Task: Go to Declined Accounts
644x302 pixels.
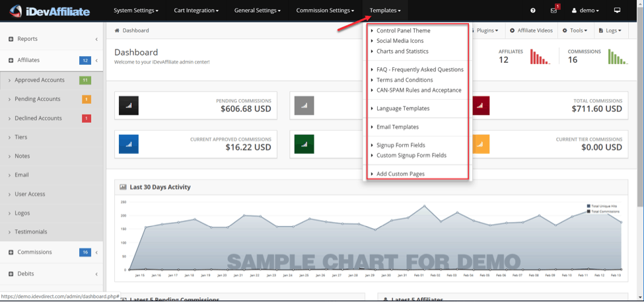Action: [38, 118]
